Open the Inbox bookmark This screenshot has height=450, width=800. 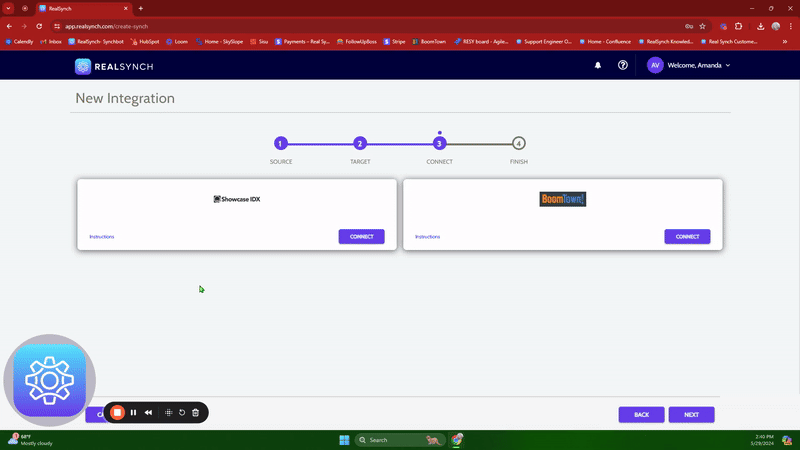coord(51,42)
